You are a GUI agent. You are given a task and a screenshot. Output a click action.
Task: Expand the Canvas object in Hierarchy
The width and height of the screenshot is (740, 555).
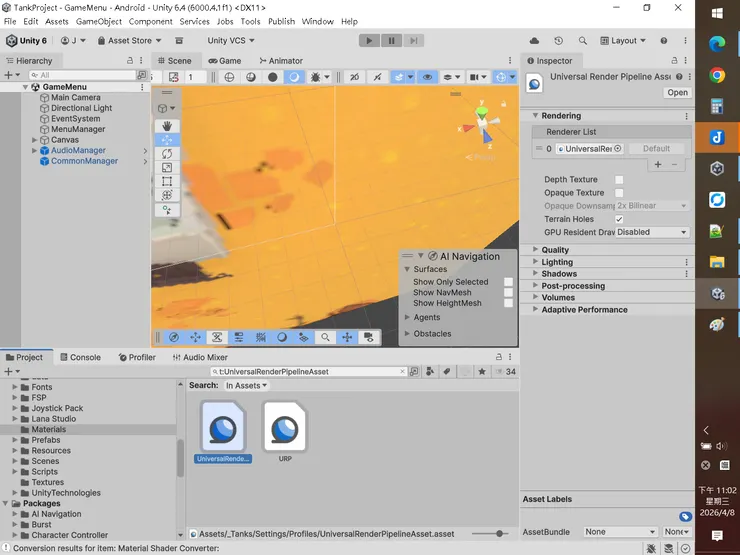click(35, 140)
